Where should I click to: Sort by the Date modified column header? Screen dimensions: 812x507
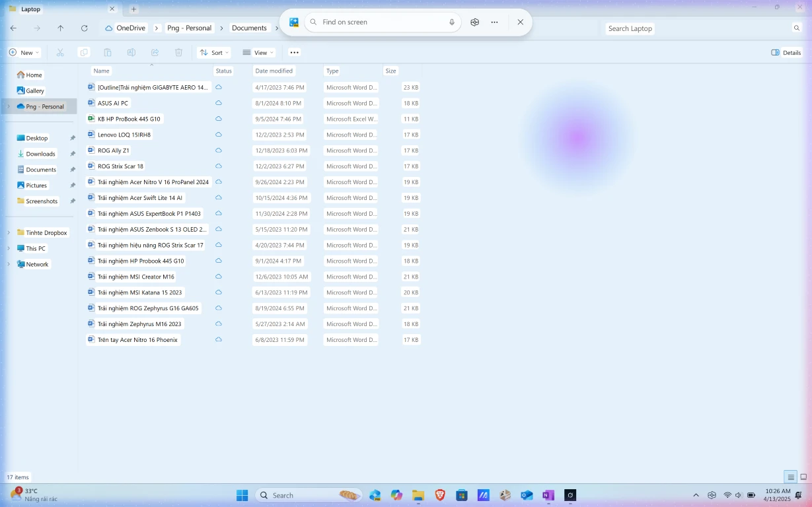(x=274, y=71)
